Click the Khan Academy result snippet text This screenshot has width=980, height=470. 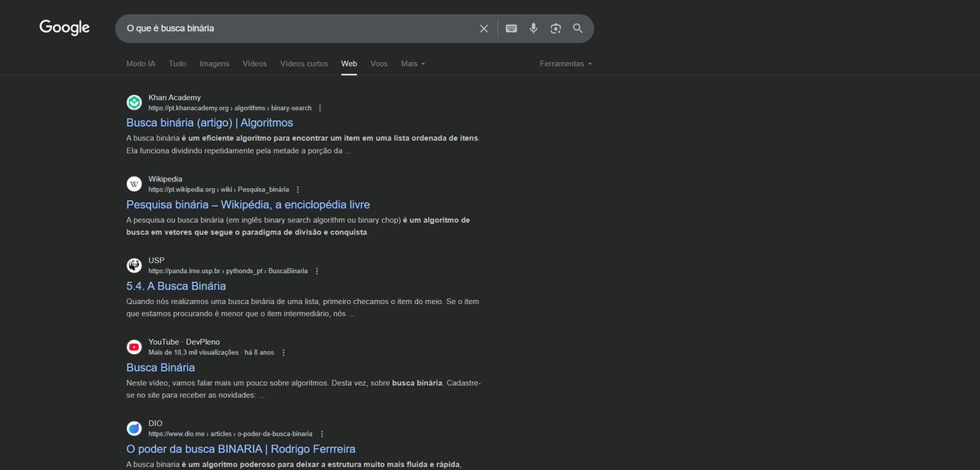(304, 144)
